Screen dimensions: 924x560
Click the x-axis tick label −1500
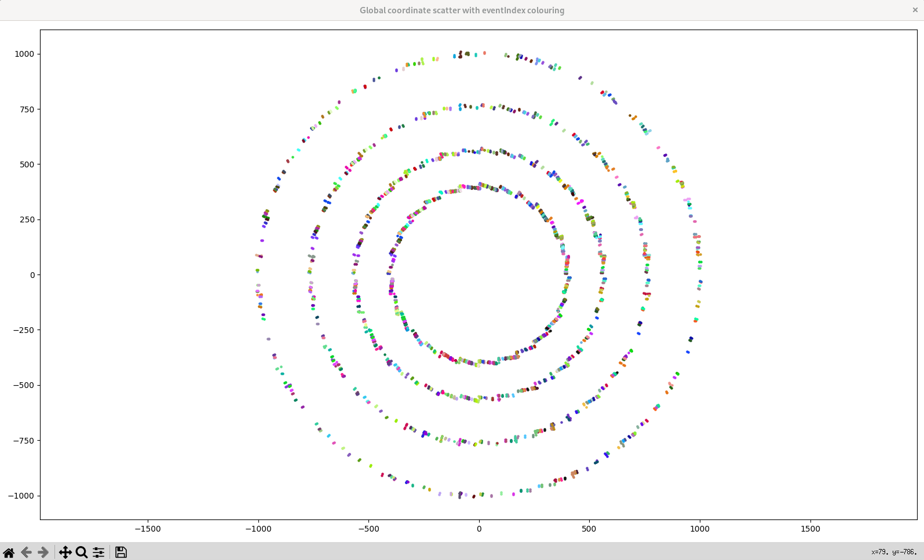click(x=147, y=529)
